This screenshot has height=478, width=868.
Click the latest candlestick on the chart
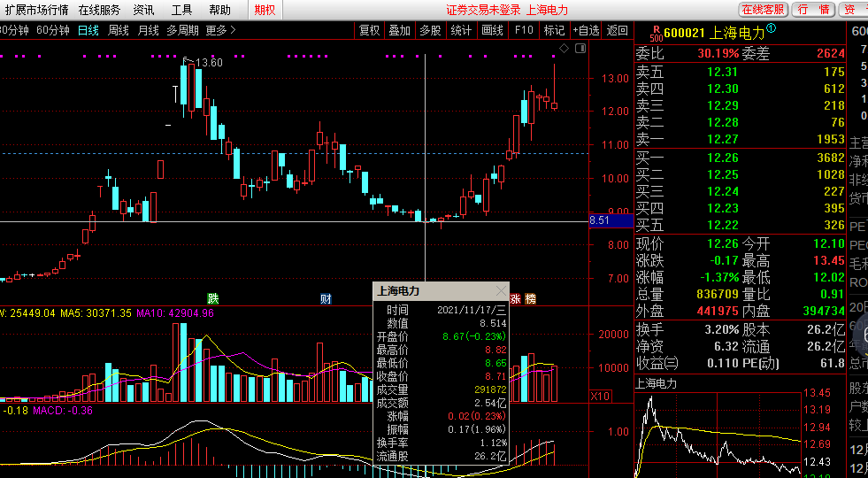pos(554,87)
